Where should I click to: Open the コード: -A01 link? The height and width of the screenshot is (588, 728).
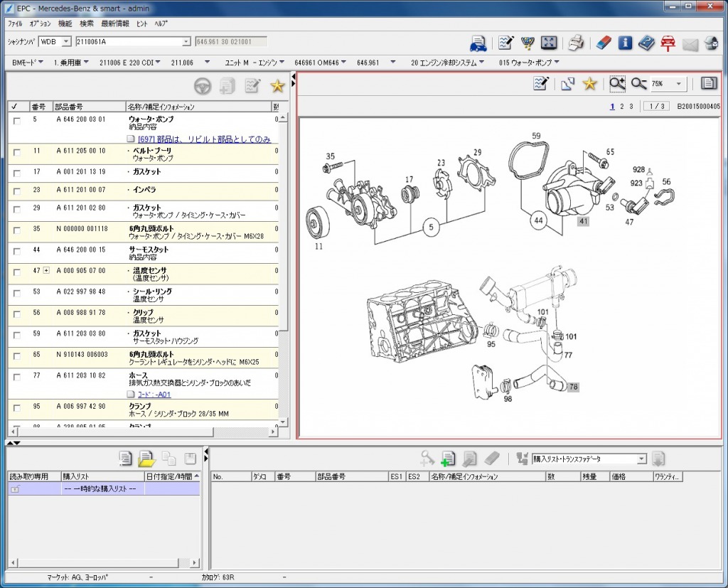pos(154,395)
